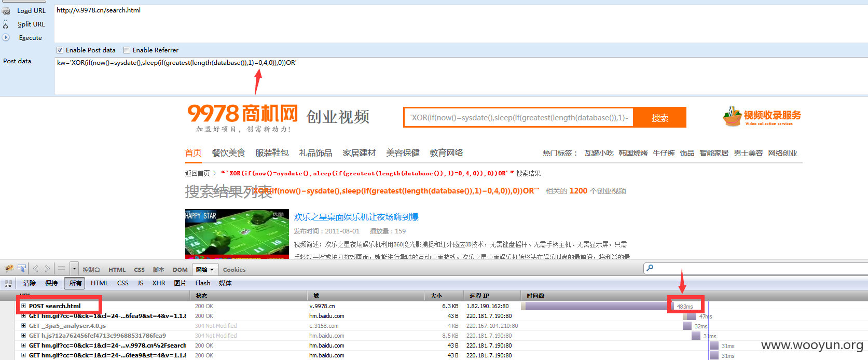Viewport: 868px width, 360px height.
Task: Click the Load URL icon in HackBar
Action: tap(6, 11)
